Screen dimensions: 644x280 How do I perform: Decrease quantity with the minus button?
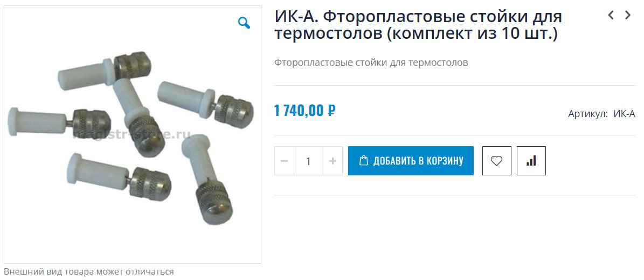(284, 161)
